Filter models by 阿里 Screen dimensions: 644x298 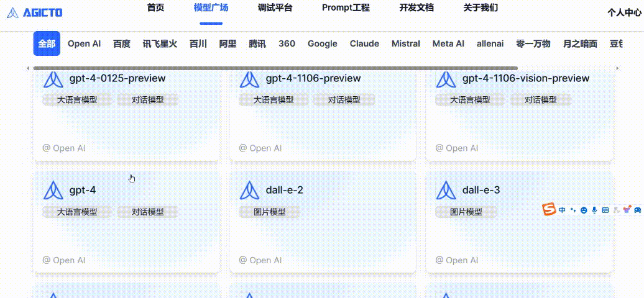click(228, 43)
